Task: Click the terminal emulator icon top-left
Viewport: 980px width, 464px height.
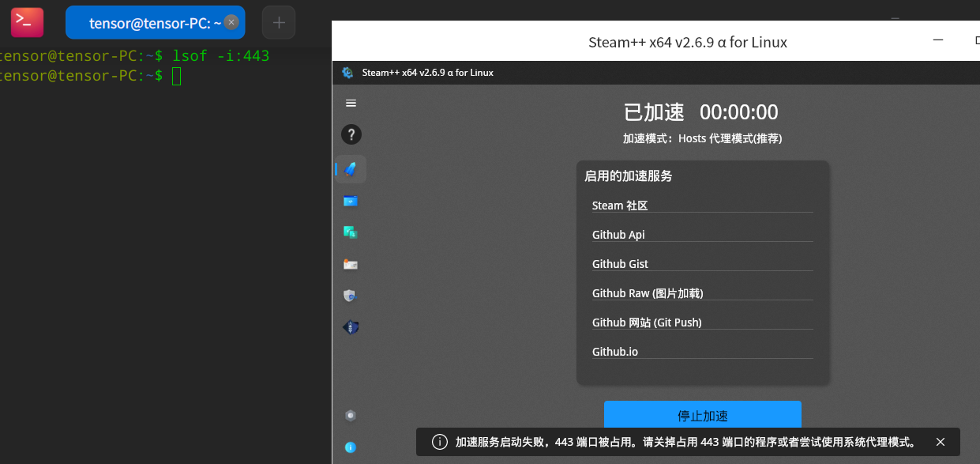Action: tap(26, 21)
